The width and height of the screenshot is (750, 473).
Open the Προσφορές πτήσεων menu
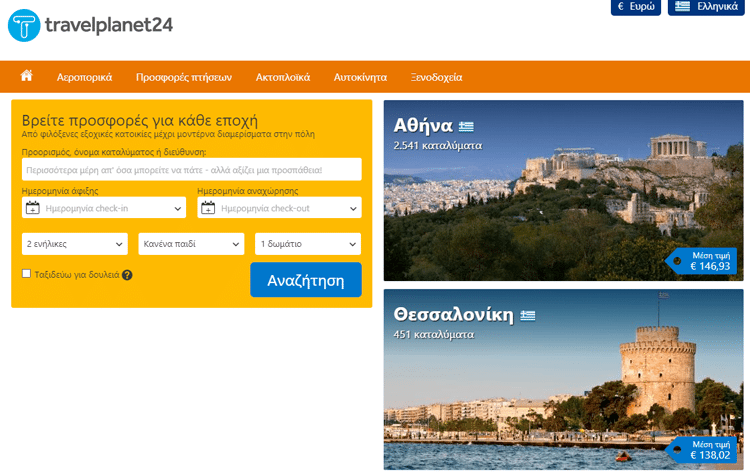click(184, 77)
